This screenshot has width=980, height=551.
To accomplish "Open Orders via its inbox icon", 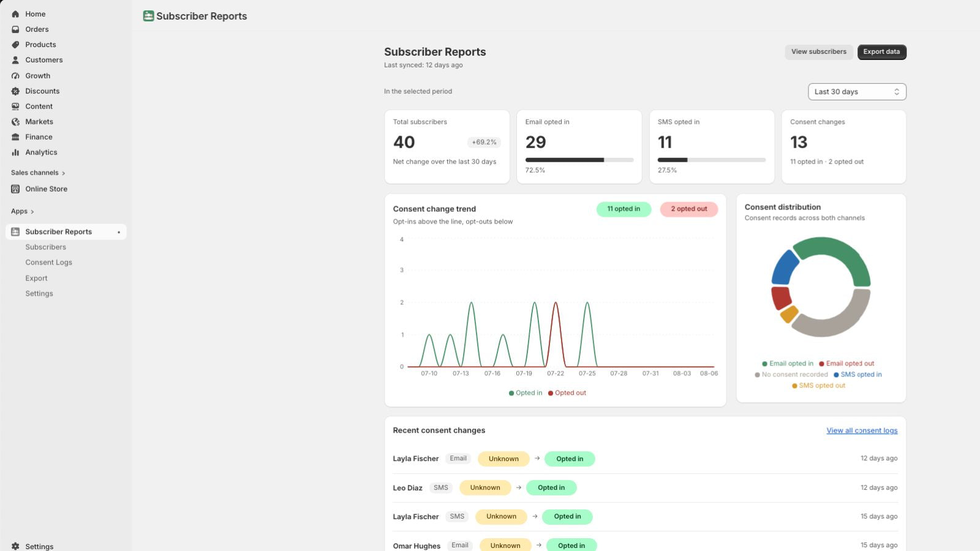I will point(15,29).
